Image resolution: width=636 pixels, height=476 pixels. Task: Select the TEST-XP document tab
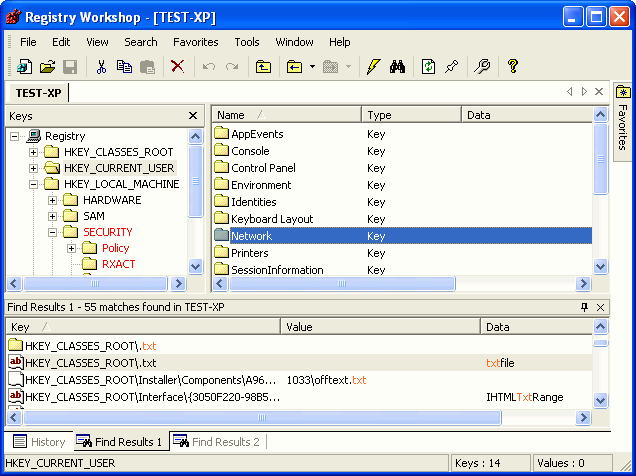pyautogui.click(x=39, y=93)
